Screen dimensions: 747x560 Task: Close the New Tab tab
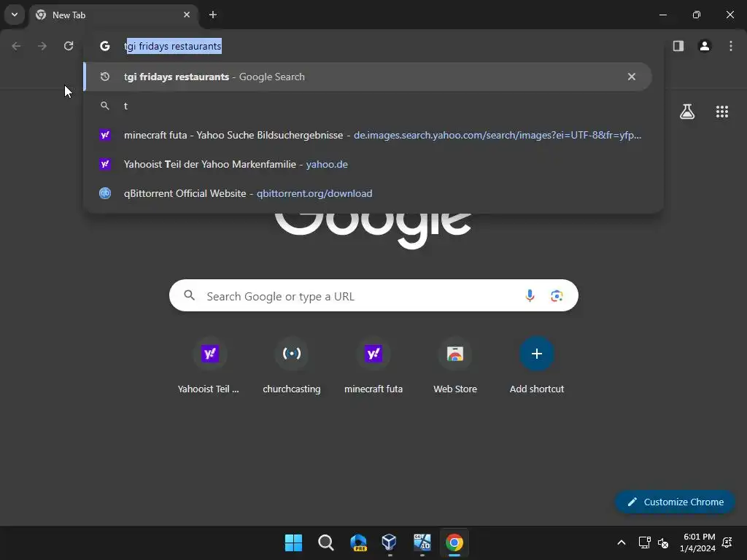pyautogui.click(x=187, y=15)
